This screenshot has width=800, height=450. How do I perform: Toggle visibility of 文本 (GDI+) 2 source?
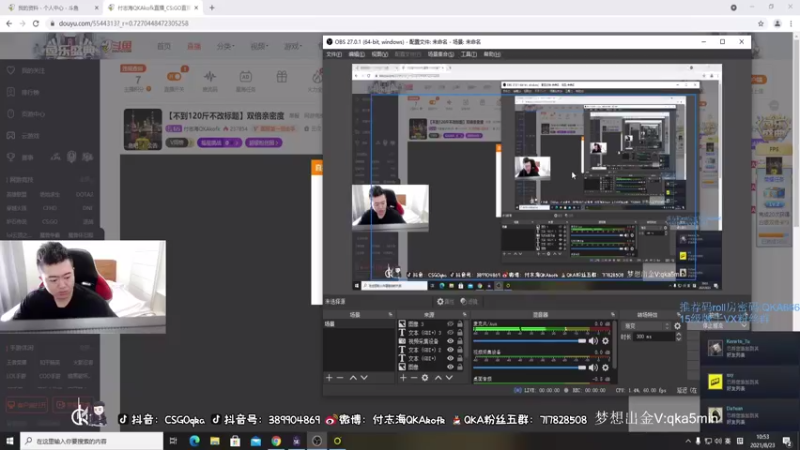pos(450,350)
